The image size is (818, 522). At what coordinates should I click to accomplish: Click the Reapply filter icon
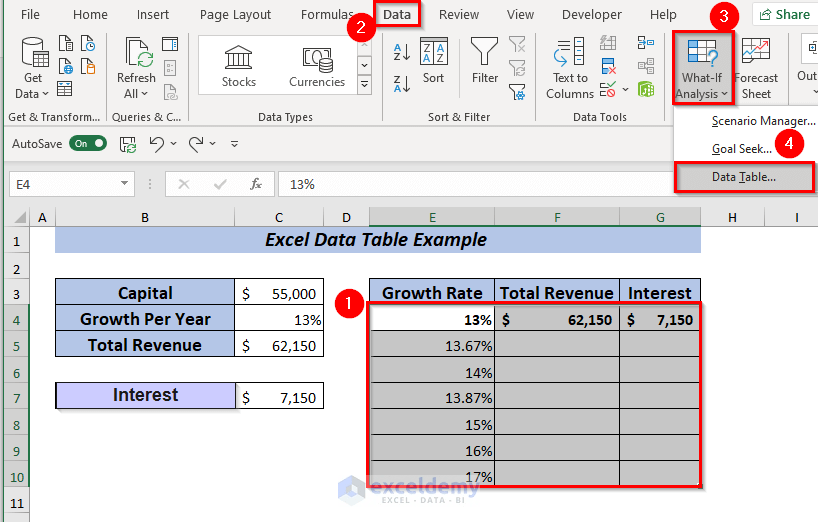point(517,68)
